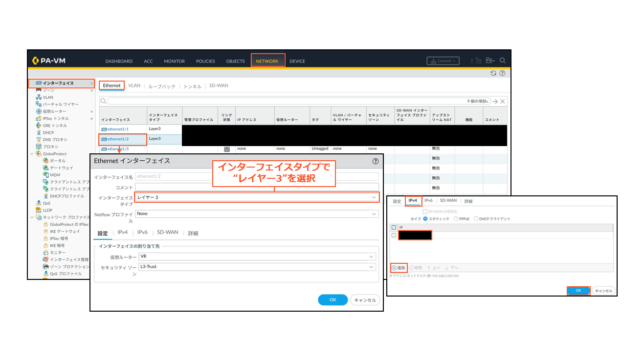Open the IPv6 tab in IPv4 dialog

(428, 200)
